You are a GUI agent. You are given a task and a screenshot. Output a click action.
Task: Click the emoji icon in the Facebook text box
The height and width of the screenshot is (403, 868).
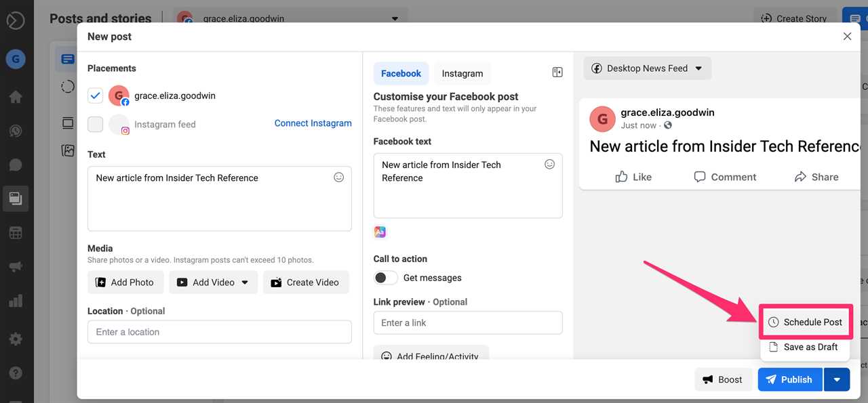(x=549, y=163)
